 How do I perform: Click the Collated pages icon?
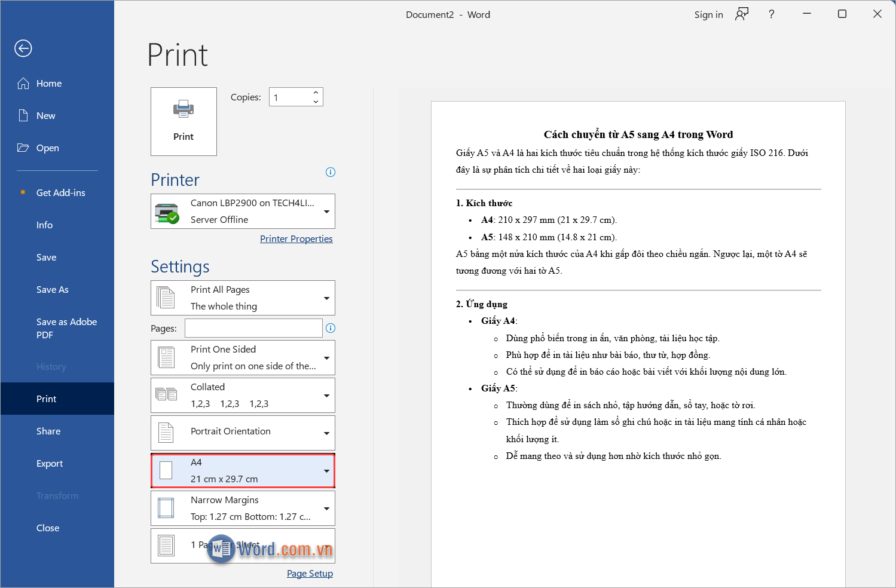[166, 394]
